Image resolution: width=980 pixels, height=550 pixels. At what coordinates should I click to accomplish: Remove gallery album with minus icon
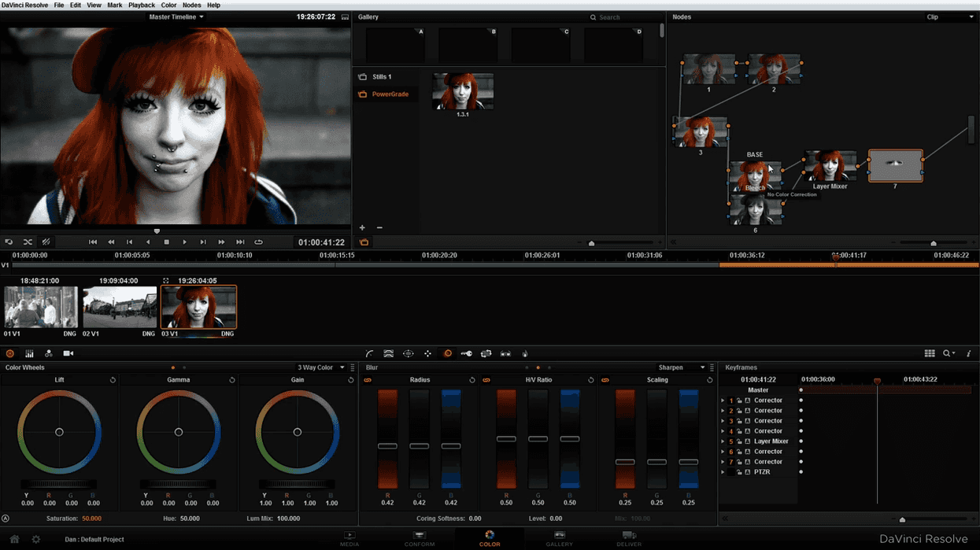[x=379, y=228]
